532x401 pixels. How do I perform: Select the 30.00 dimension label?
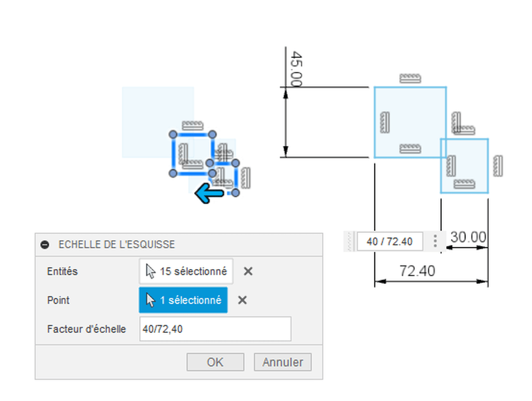click(468, 237)
